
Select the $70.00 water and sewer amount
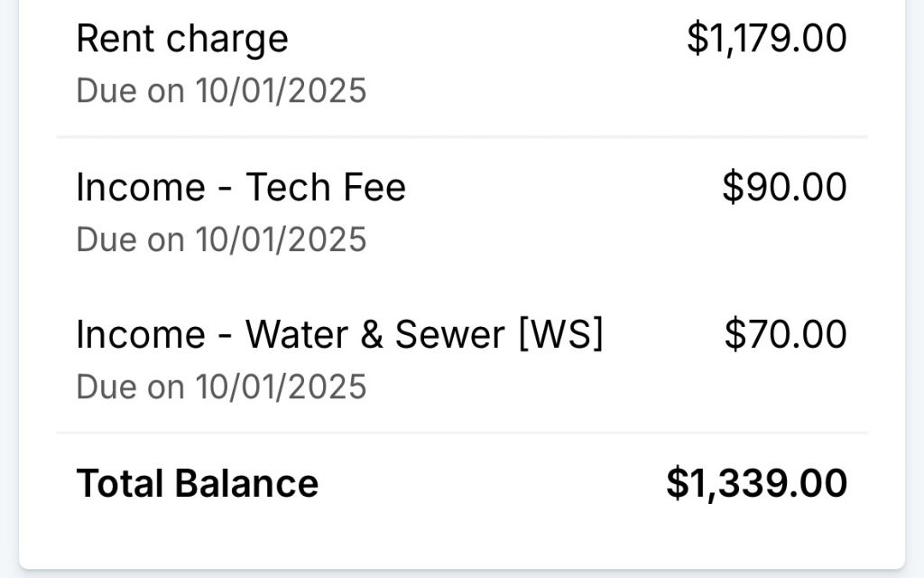tap(785, 335)
